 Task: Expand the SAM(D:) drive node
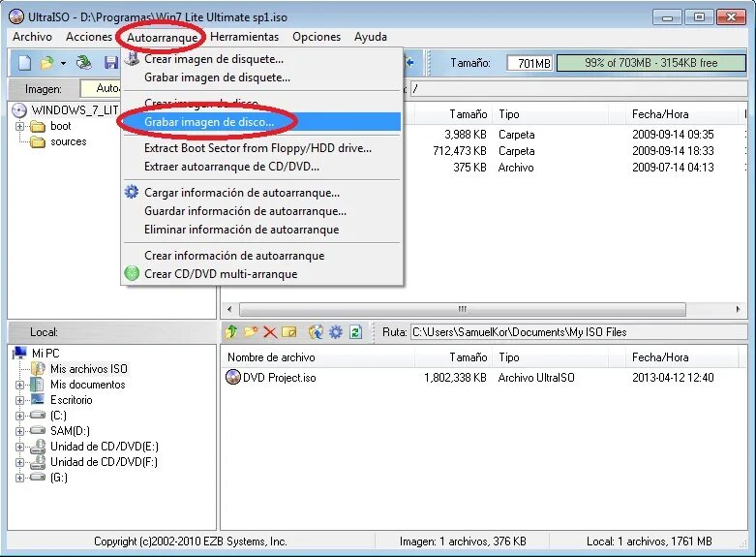point(19,431)
